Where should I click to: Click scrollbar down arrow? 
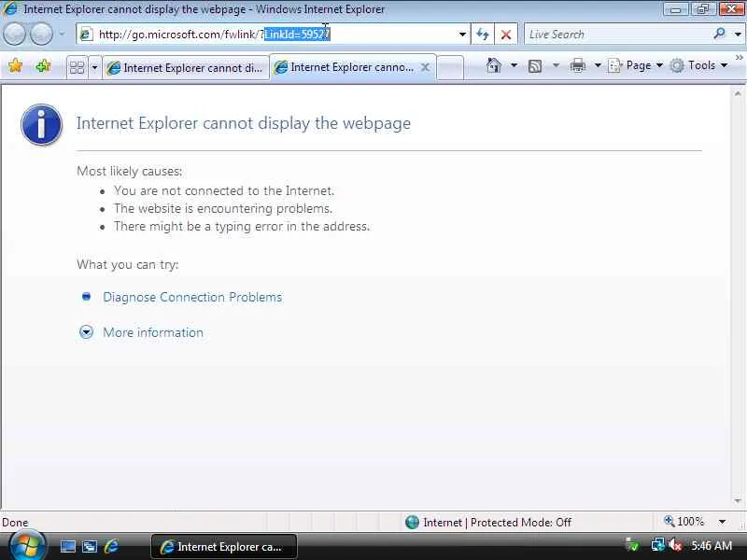(x=738, y=501)
